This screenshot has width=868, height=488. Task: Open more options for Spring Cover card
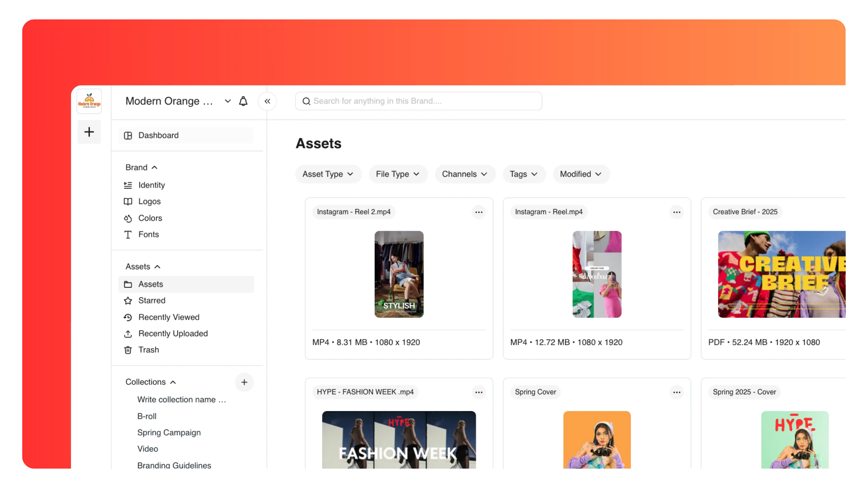[x=676, y=392]
